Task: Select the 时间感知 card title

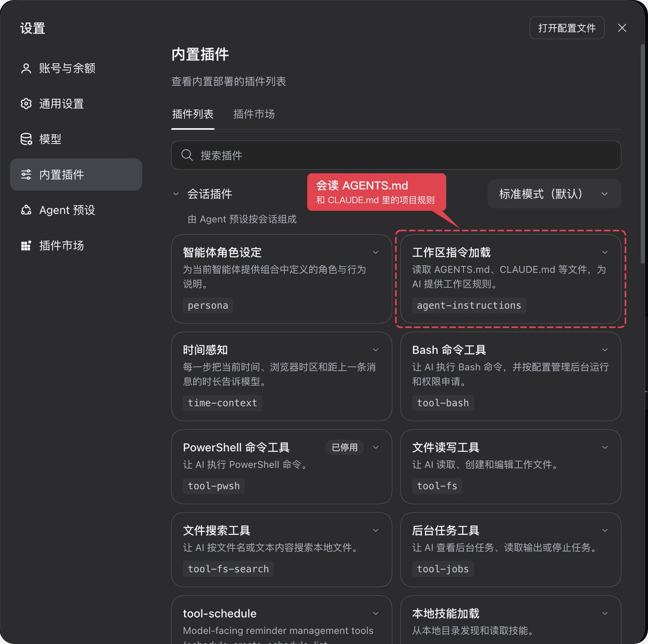Action: (205, 350)
